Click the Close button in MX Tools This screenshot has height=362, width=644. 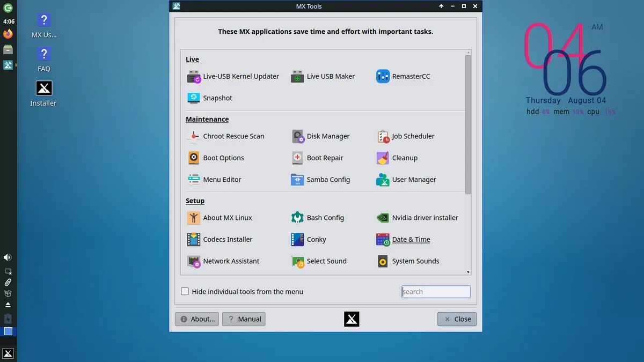(457, 319)
